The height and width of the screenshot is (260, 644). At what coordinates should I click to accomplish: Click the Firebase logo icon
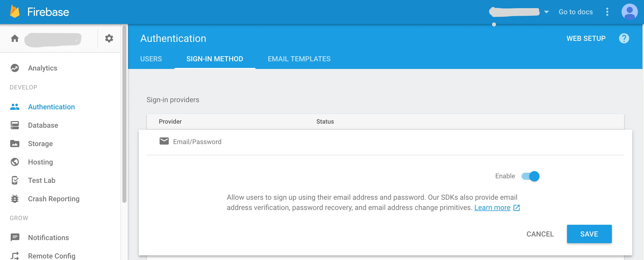(x=15, y=12)
